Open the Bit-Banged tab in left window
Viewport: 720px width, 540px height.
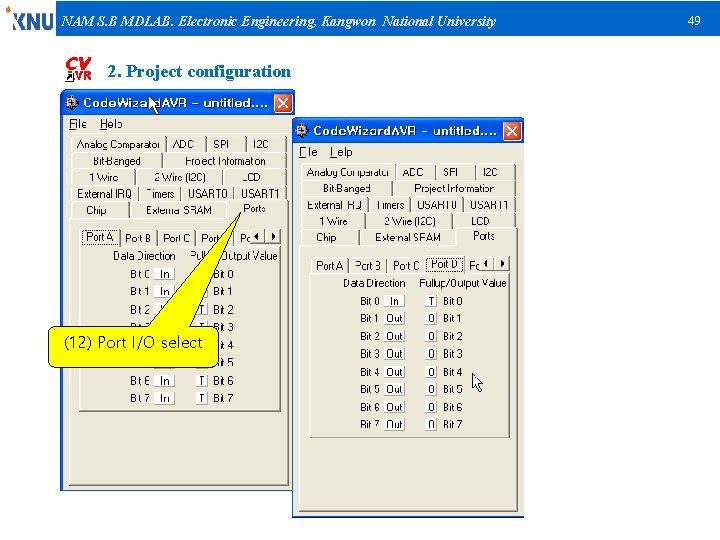coord(117,161)
